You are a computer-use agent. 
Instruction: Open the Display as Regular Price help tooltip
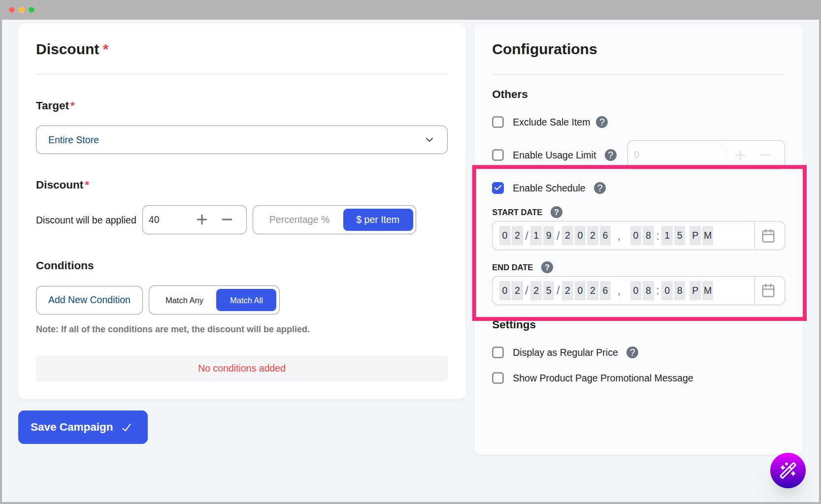click(x=632, y=352)
